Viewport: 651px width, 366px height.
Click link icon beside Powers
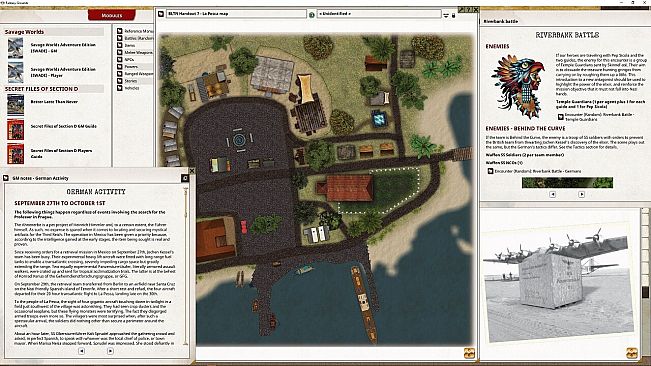[120, 66]
